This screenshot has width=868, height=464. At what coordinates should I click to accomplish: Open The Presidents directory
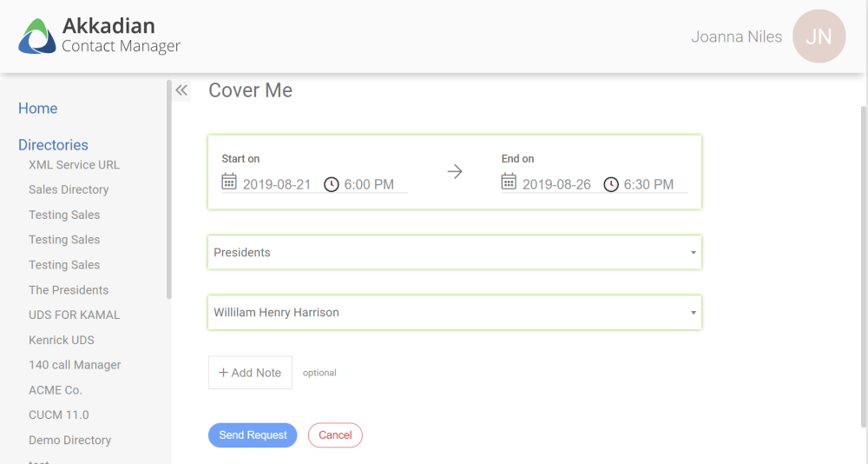point(69,290)
